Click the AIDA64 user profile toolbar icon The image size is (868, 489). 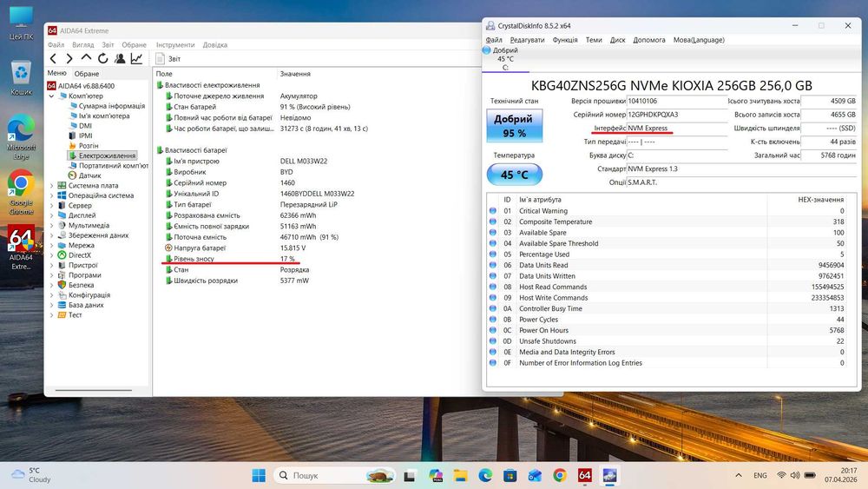point(120,58)
